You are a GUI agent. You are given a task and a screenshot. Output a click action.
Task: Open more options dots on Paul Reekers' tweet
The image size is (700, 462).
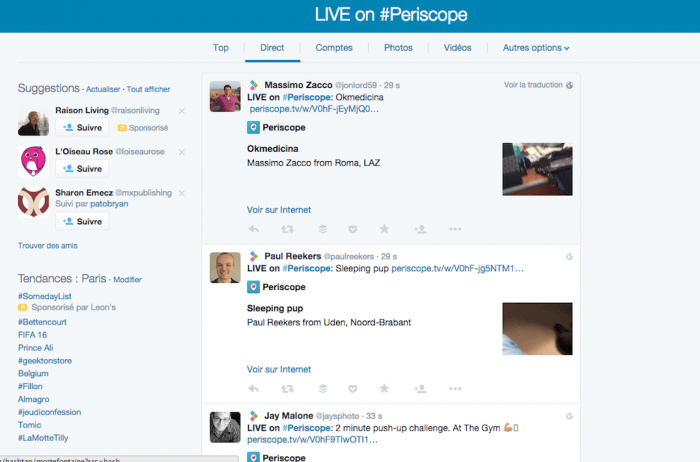pos(455,388)
